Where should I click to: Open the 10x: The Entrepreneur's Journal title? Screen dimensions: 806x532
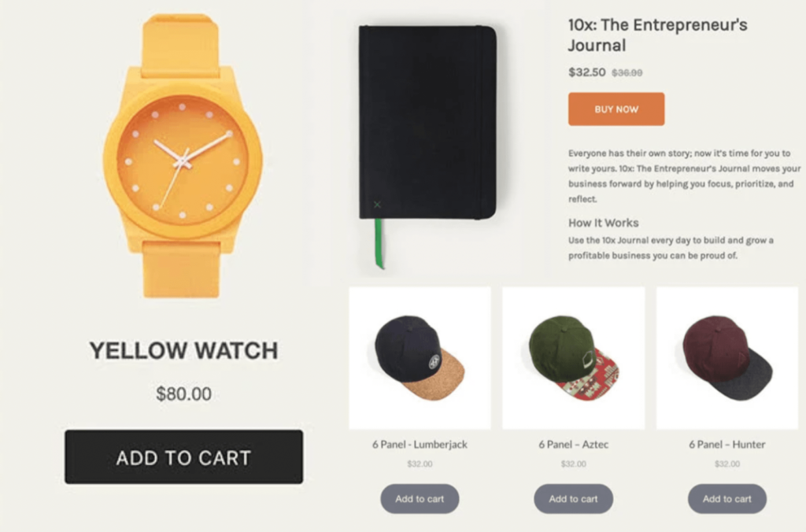pos(657,35)
